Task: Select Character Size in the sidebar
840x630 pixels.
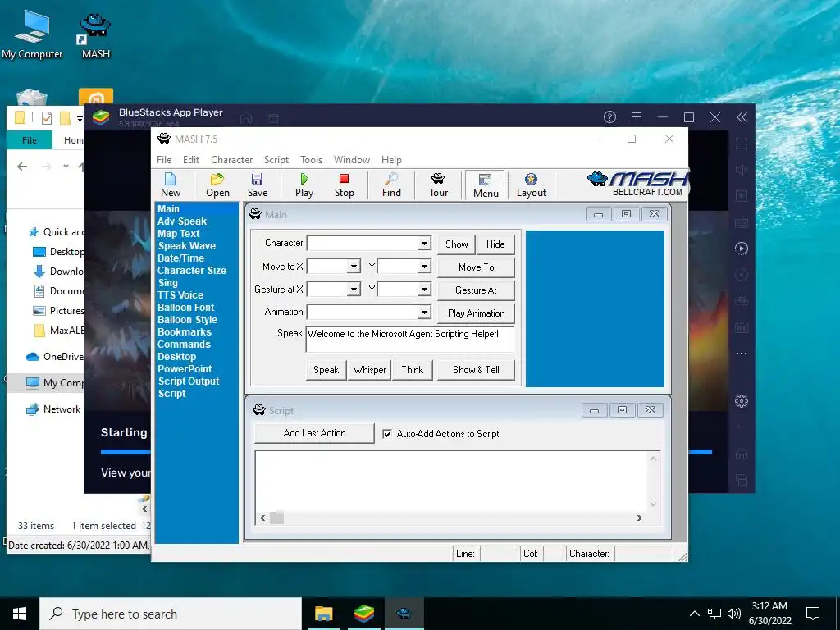Action: pos(192,271)
